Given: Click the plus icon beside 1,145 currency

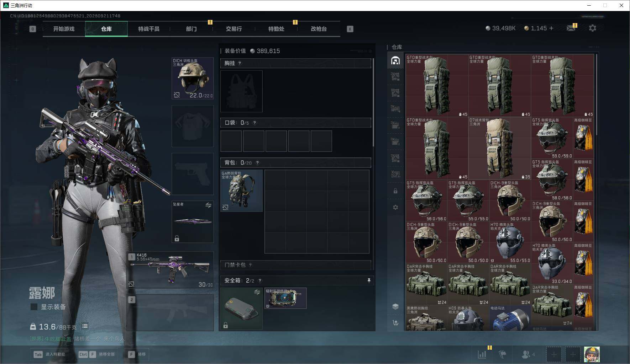Looking at the screenshot, I should [x=551, y=28].
